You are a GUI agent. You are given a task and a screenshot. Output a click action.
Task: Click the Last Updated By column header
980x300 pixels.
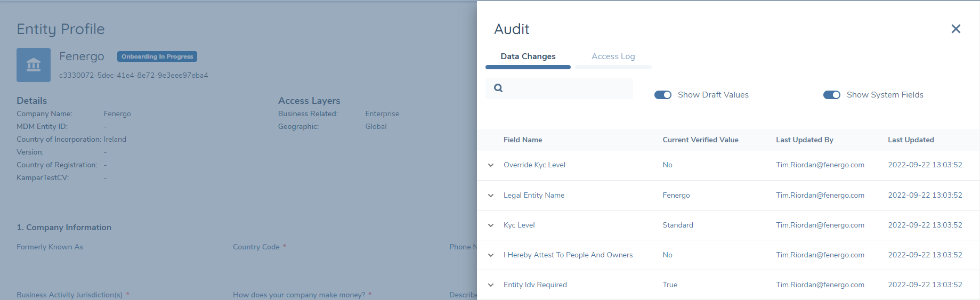coord(804,140)
